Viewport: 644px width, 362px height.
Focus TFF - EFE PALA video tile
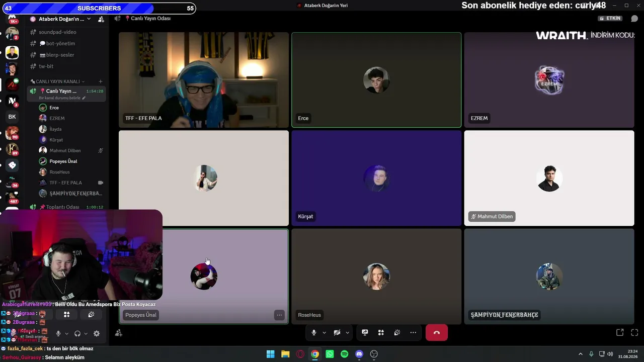[x=204, y=80]
